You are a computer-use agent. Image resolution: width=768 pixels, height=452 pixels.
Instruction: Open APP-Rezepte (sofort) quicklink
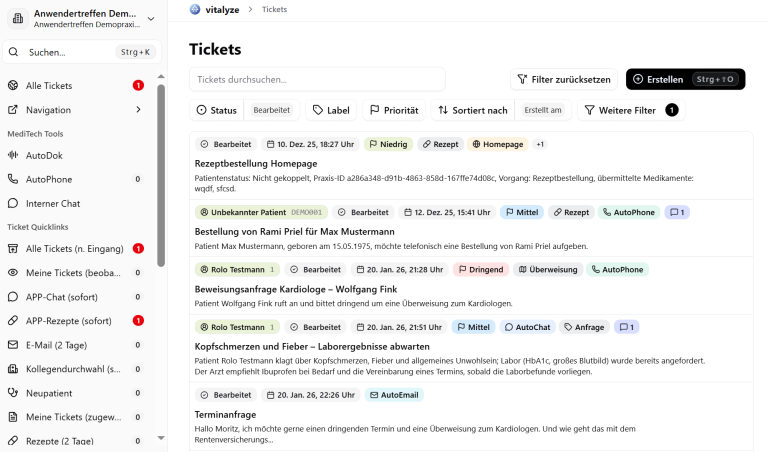[x=68, y=320]
